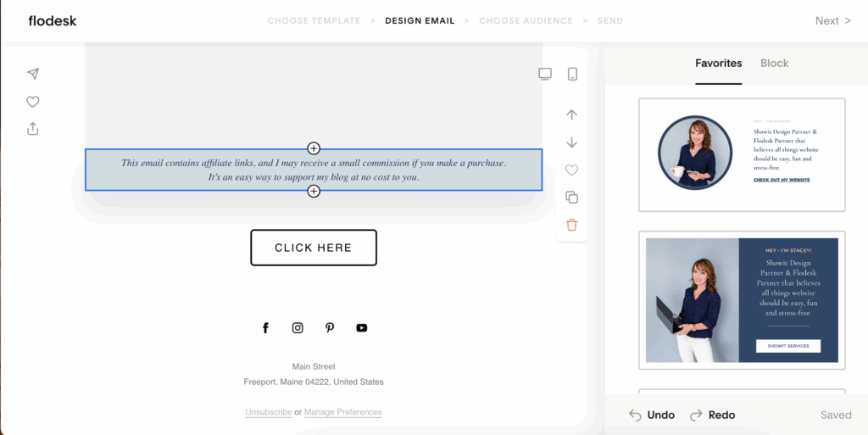Click the heart icon in left sidebar
This screenshot has width=868, height=435.
33,102
